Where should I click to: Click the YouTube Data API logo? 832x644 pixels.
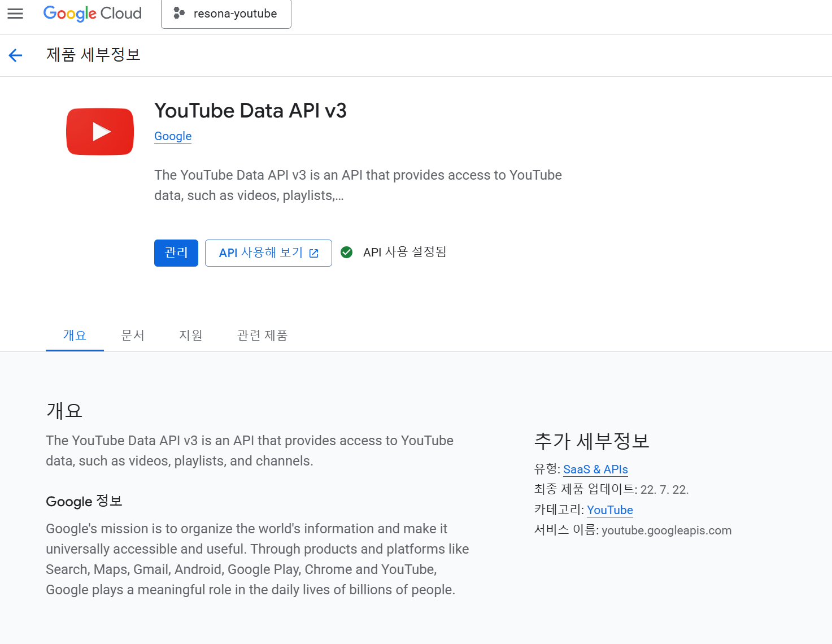100,132
